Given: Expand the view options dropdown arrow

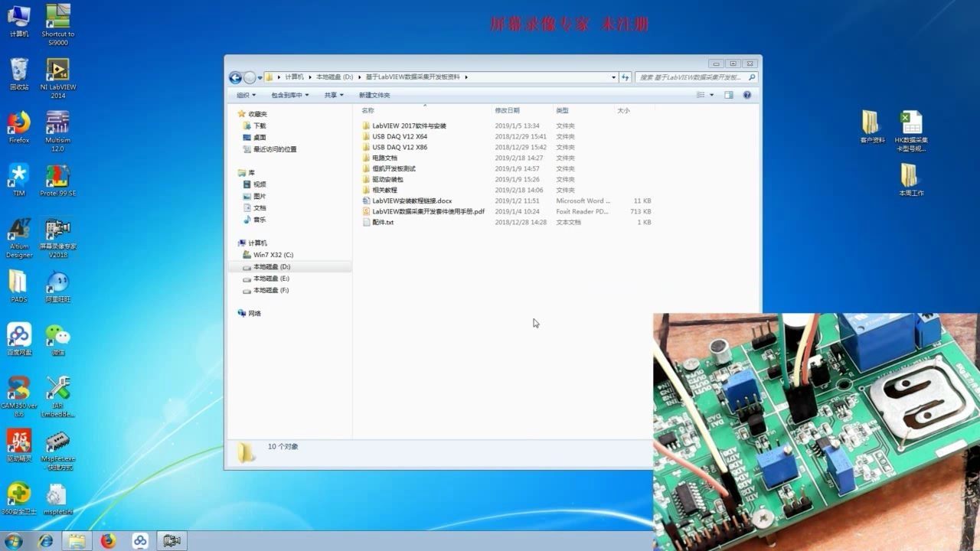Looking at the screenshot, I should click(711, 95).
